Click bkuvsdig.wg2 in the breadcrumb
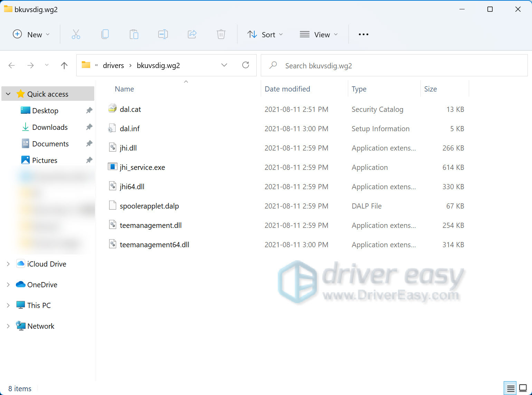The image size is (532, 395). (158, 65)
